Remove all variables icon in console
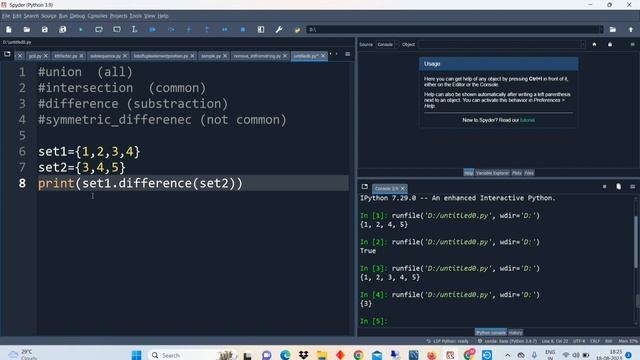 point(618,187)
